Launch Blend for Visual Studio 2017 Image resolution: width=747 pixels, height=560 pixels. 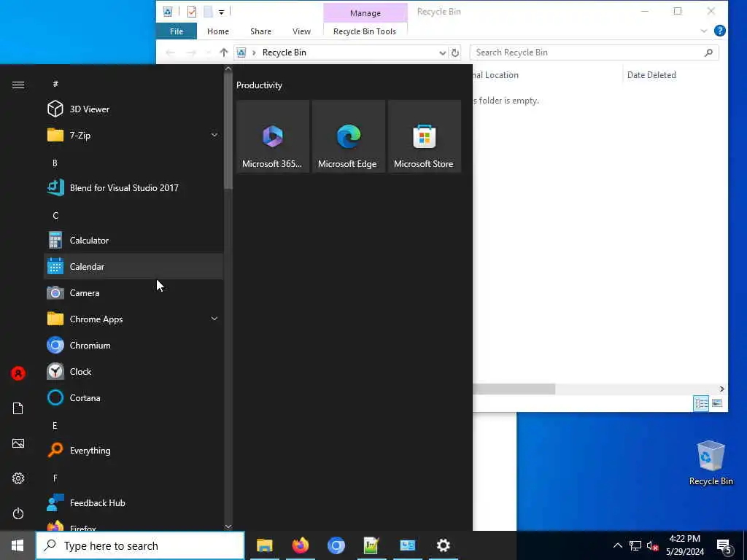[133, 187]
